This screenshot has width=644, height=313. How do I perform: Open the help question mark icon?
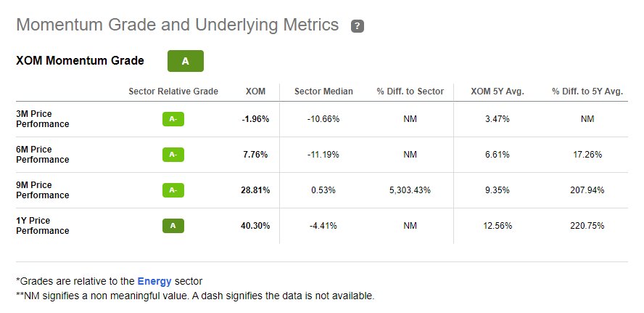coord(358,26)
